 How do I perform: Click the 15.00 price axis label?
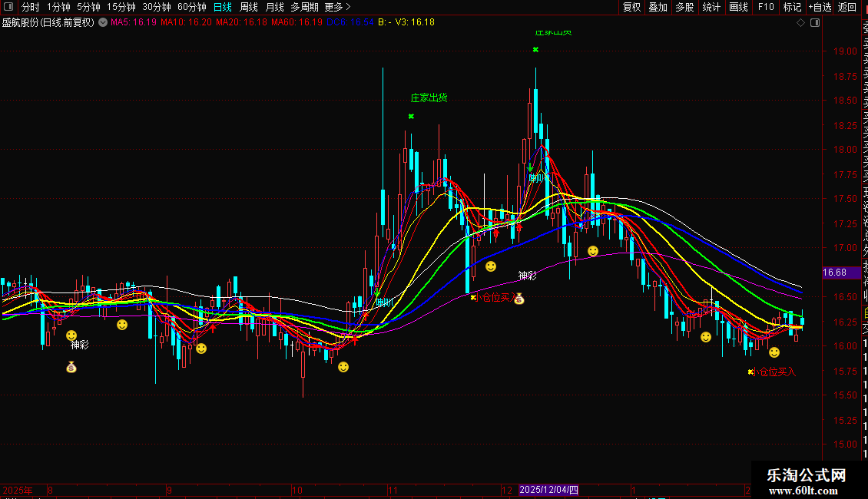[x=845, y=444]
